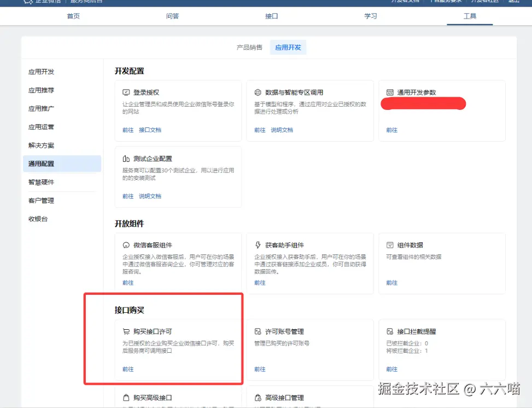Select 解决方案 in the left sidebar
This screenshot has height=408, width=532.
[x=41, y=145]
